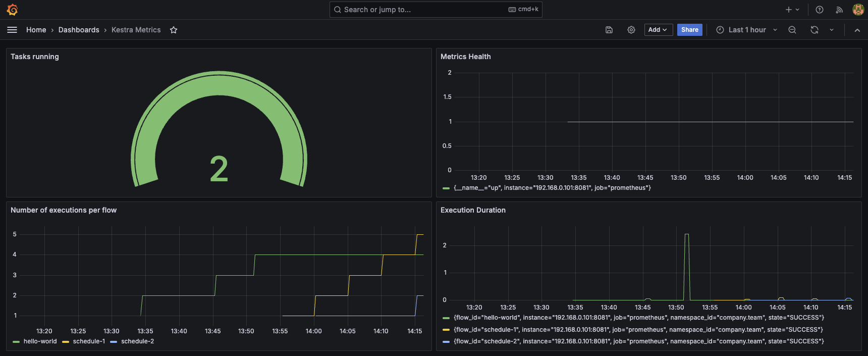This screenshot has width=868, height=356.
Task: Toggle hello-world series in executions legend
Action: tap(40, 341)
